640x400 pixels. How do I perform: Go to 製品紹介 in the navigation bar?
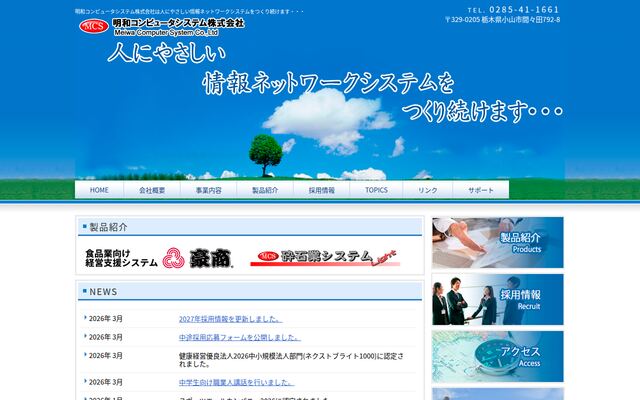tap(264, 190)
